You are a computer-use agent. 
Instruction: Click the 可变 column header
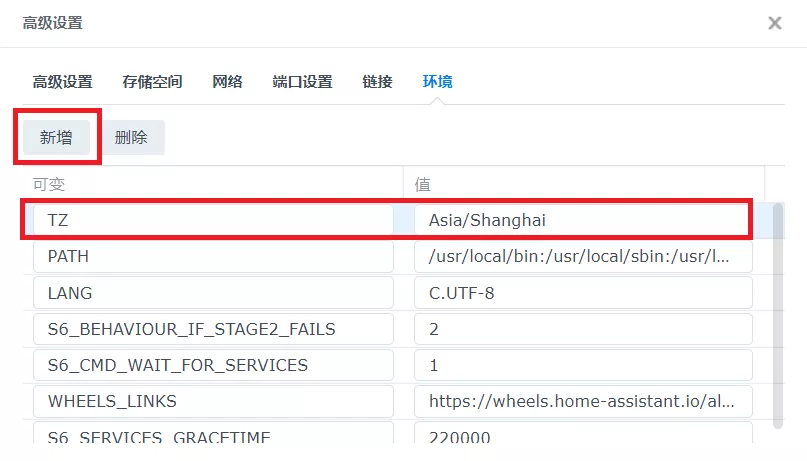click(x=213, y=184)
